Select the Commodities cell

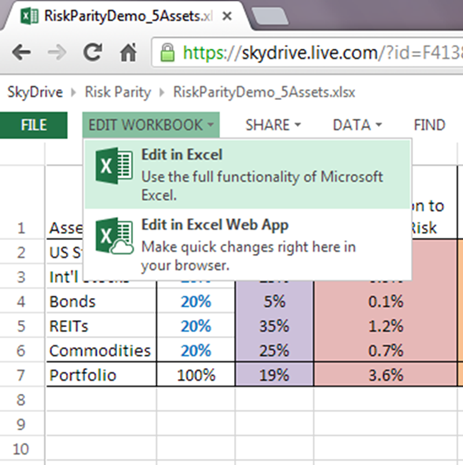(x=101, y=351)
